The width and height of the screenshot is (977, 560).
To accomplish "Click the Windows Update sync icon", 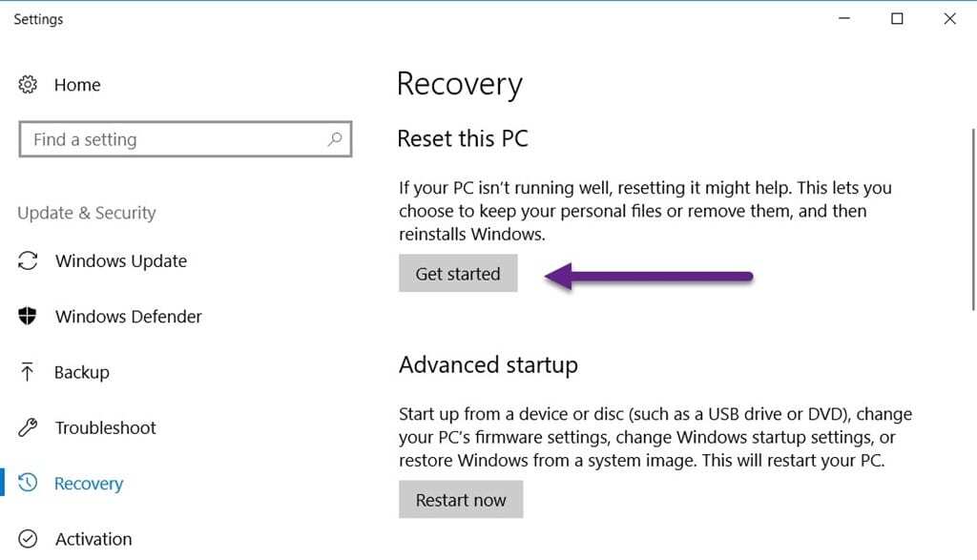I will [x=29, y=260].
